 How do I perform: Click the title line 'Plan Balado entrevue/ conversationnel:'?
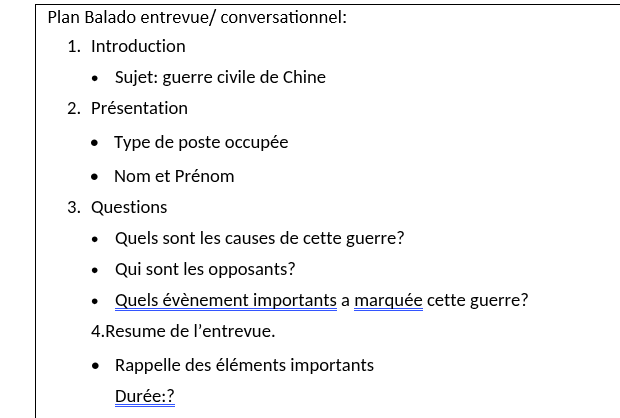point(197,17)
